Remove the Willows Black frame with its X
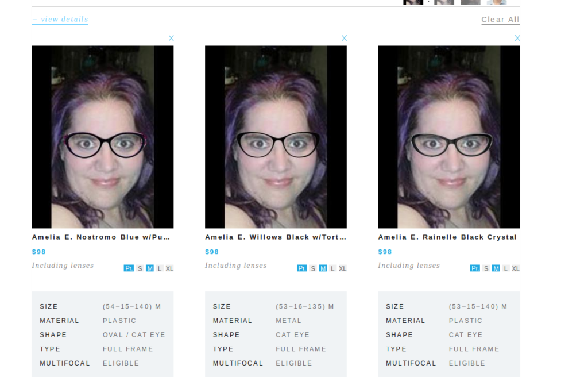588x377 pixels. coord(345,38)
